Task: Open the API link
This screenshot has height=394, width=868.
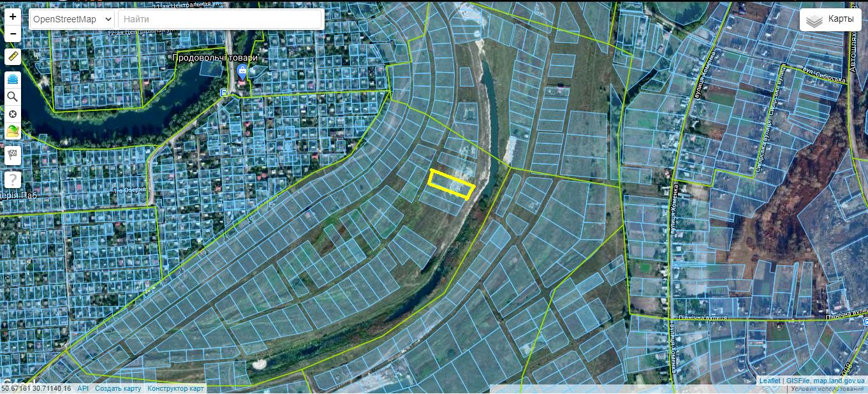Action: tap(83, 388)
